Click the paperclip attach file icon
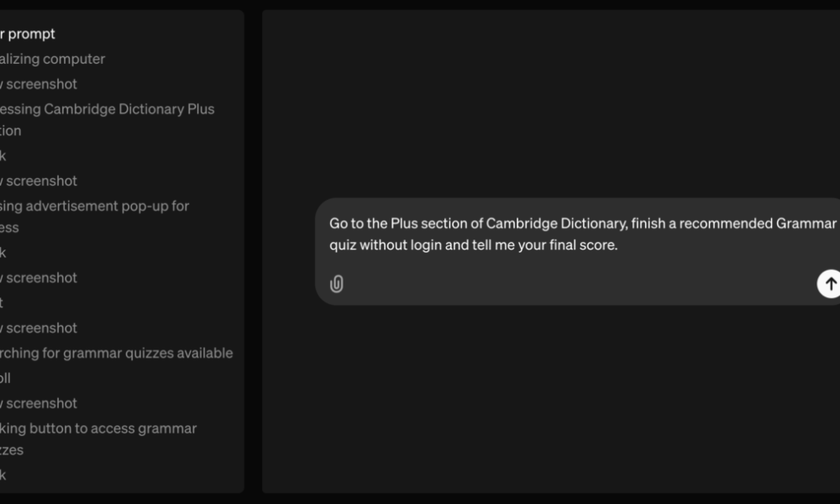 coord(336,284)
